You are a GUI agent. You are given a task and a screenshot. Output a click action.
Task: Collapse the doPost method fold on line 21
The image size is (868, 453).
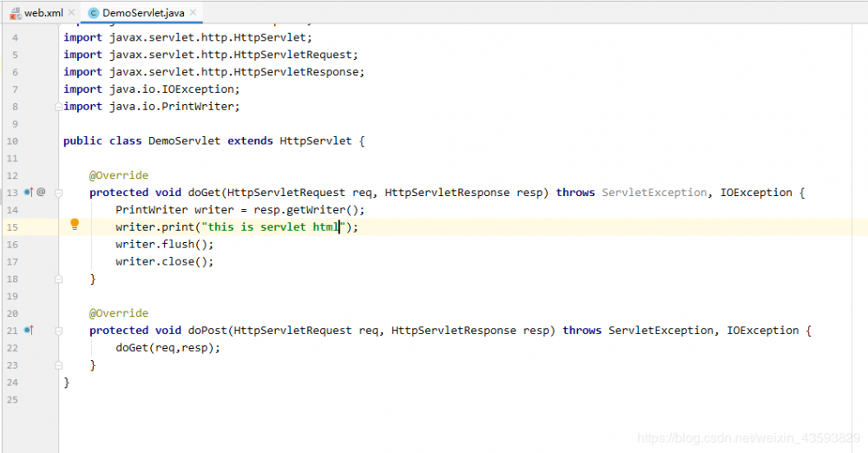point(58,331)
